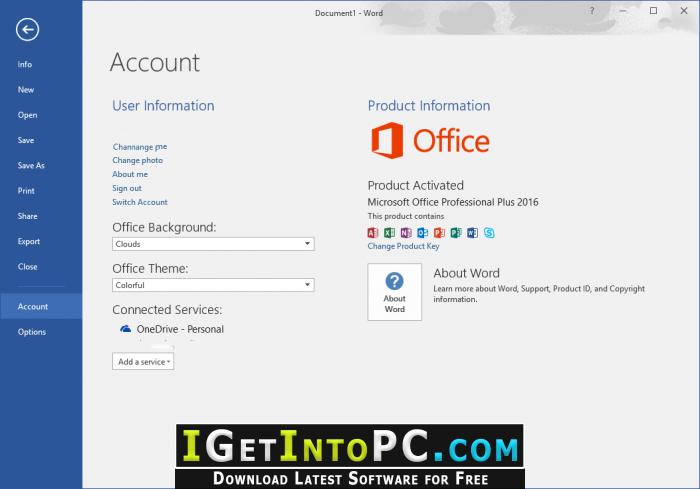Image resolution: width=700 pixels, height=489 pixels.
Task: Maximize the Word window
Action: click(x=653, y=11)
